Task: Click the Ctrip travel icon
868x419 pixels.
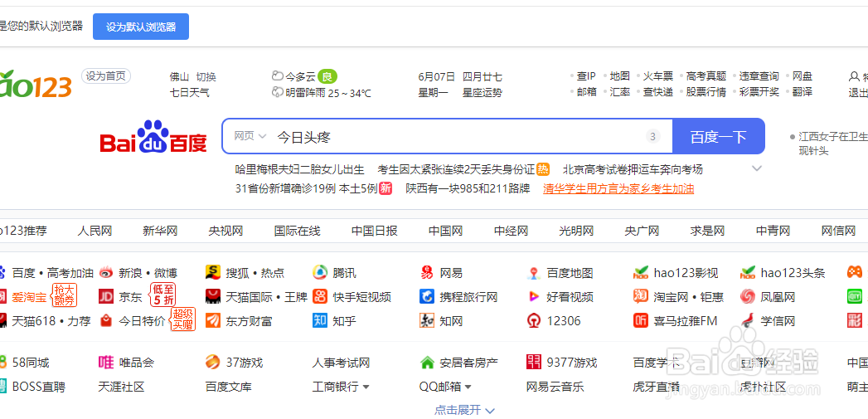Action: (427, 296)
